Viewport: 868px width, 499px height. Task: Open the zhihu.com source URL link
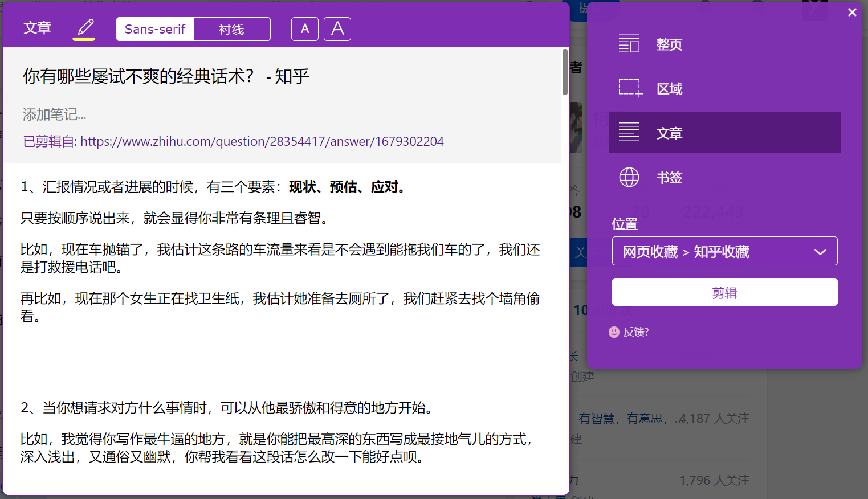point(262,141)
